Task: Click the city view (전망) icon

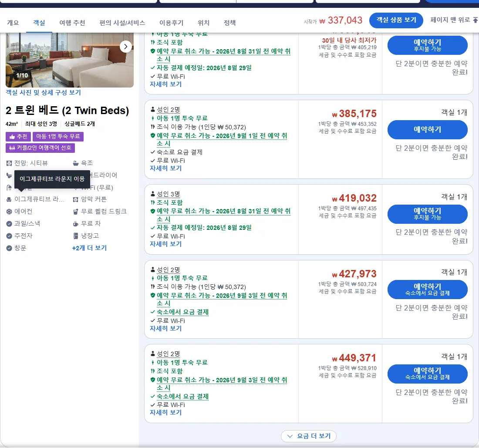Action: (x=9, y=163)
